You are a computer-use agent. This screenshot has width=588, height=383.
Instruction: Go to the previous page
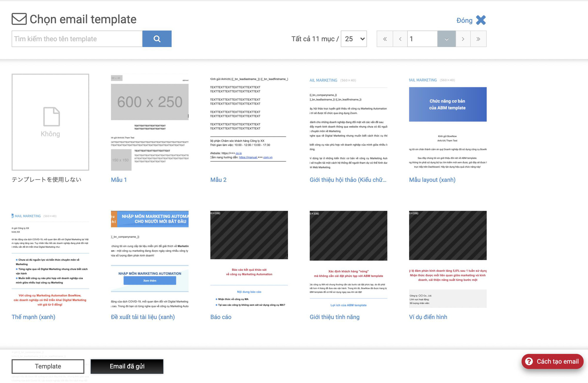400,39
